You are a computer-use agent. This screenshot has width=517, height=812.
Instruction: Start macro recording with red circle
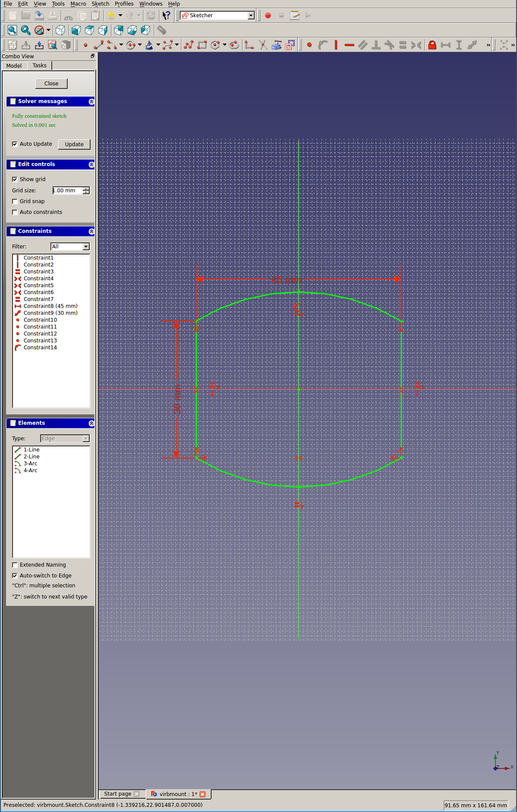[268, 16]
